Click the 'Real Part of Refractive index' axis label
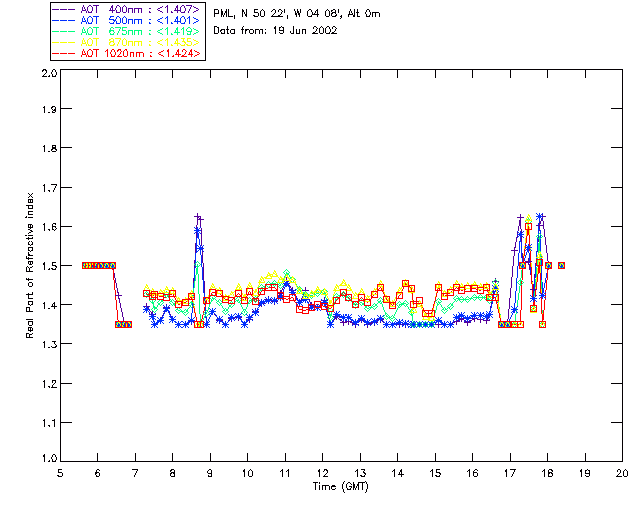The image size is (640, 512). (x=30, y=265)
